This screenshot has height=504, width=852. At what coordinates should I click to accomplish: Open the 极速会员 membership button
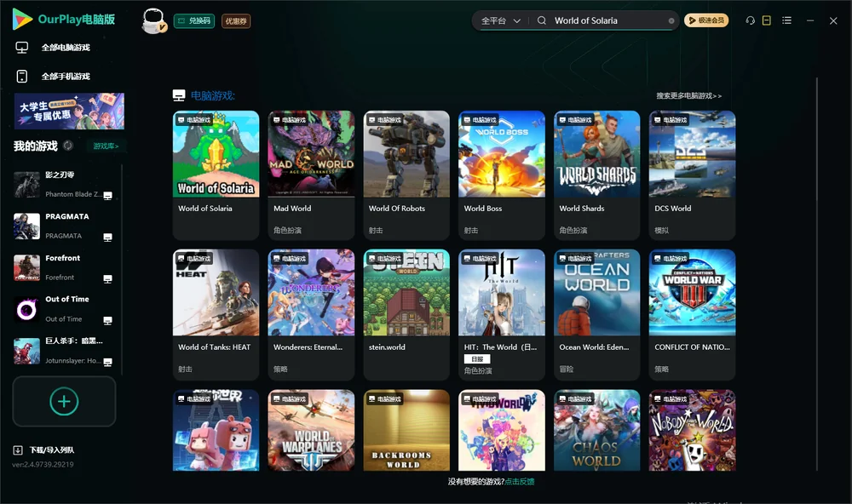[x=706, y=20]
